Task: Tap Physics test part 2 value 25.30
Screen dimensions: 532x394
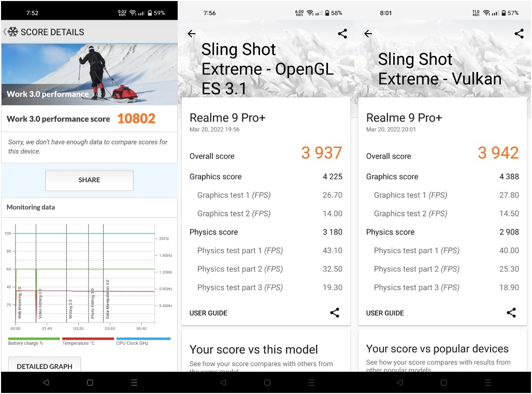Action: 509,269
